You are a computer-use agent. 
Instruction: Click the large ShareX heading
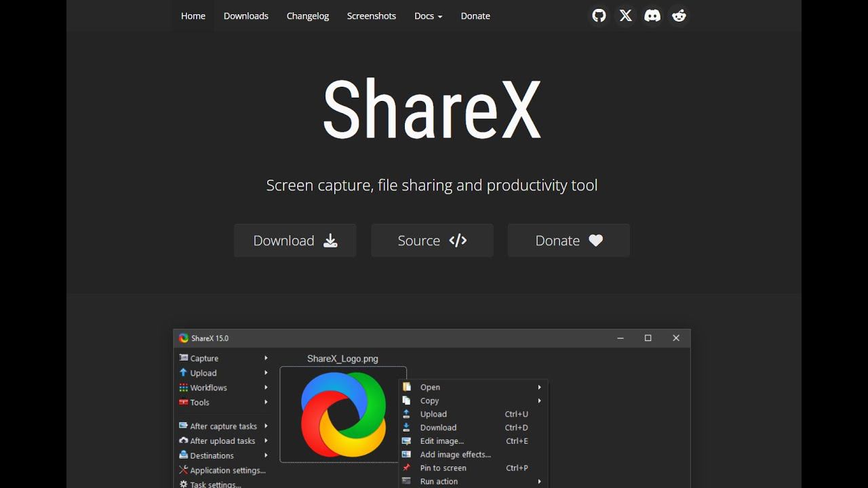pyautogui.click(x=432, y=110)
